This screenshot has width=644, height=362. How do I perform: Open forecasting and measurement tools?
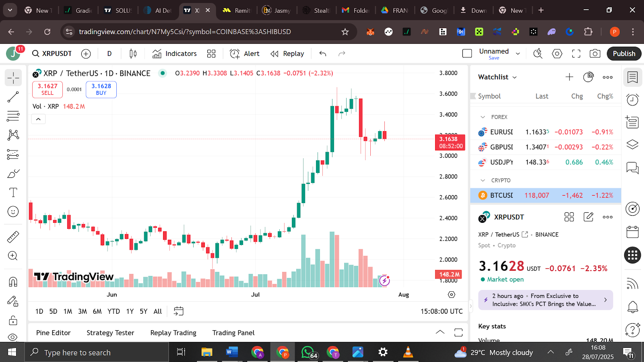(x=13, y=154)
